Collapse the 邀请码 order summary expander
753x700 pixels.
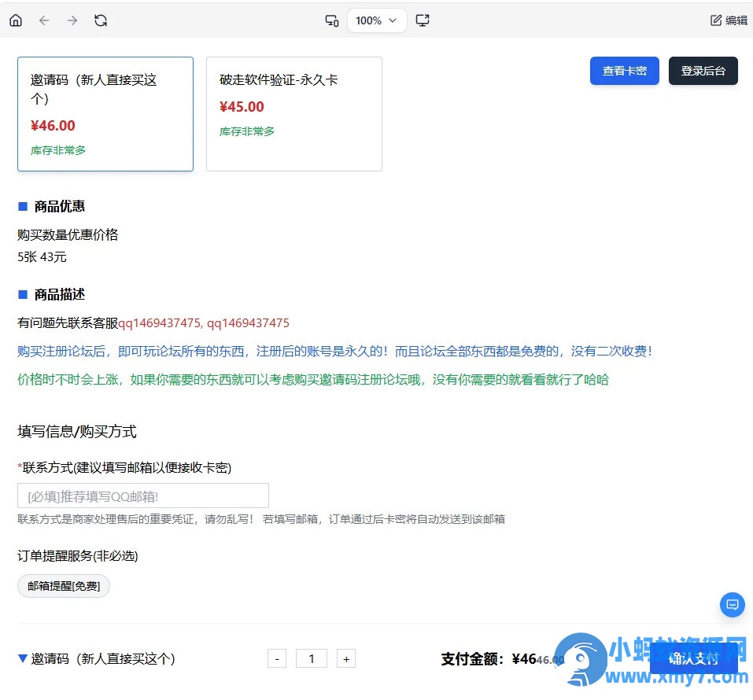pyautogui.click(x=23, y=658)
